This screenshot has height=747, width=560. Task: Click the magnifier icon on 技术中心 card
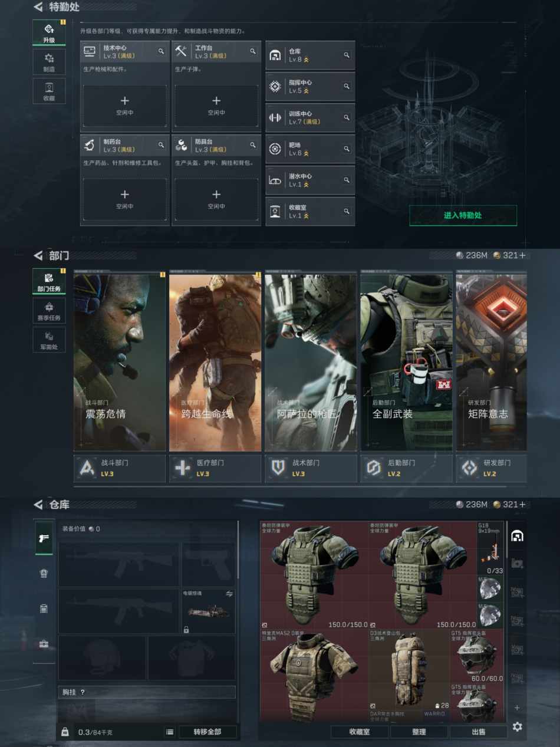[161, 52]
